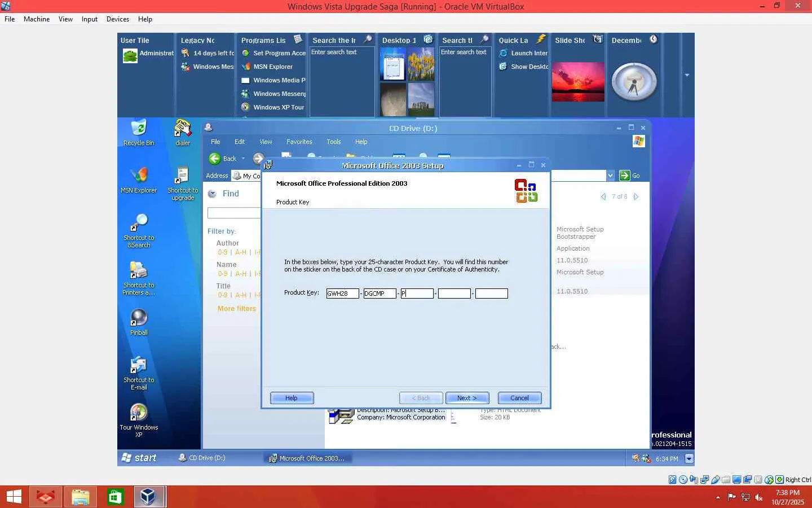Click the previous item arrow beside '7 of 8'
The height and width of the screenshot is (508, 812).
(x=603, y=197)
